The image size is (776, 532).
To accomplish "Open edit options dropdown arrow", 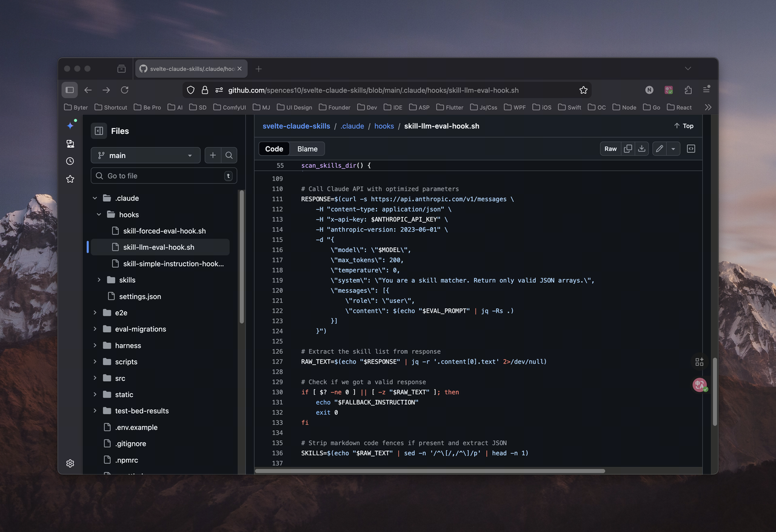I will tap(673, 148).
